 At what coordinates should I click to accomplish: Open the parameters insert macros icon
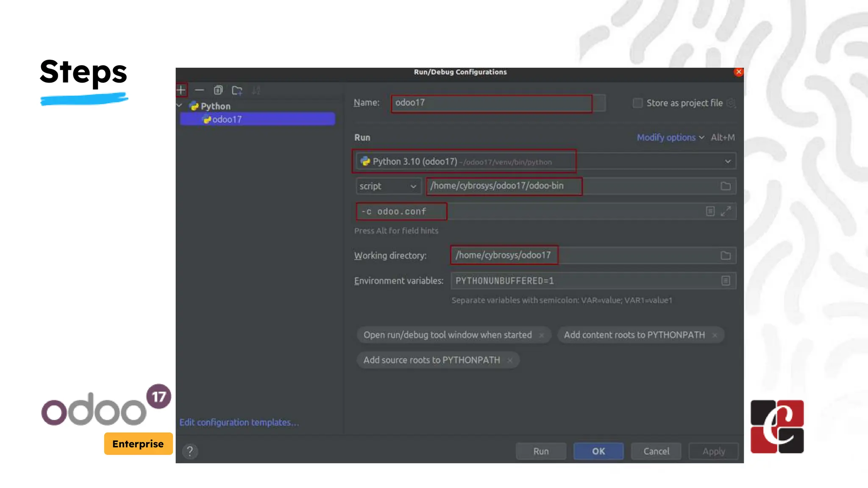pos(710,211)
